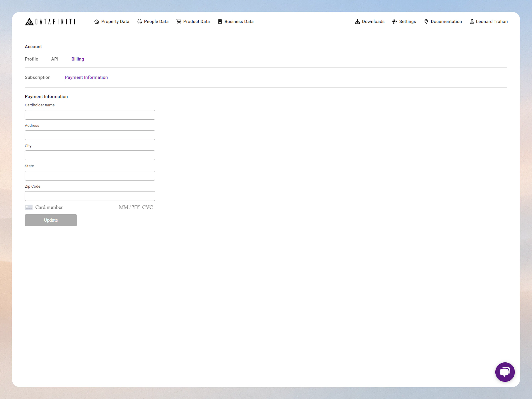
Task: Switch to the API tab
Action: 55,59
